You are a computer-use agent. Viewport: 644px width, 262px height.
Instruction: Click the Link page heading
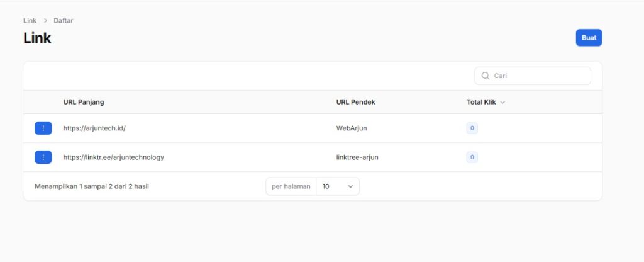37,38
